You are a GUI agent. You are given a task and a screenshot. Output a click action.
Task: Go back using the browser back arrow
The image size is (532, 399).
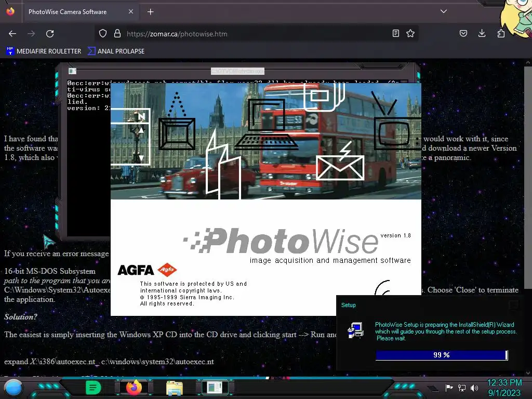[12, 34]
